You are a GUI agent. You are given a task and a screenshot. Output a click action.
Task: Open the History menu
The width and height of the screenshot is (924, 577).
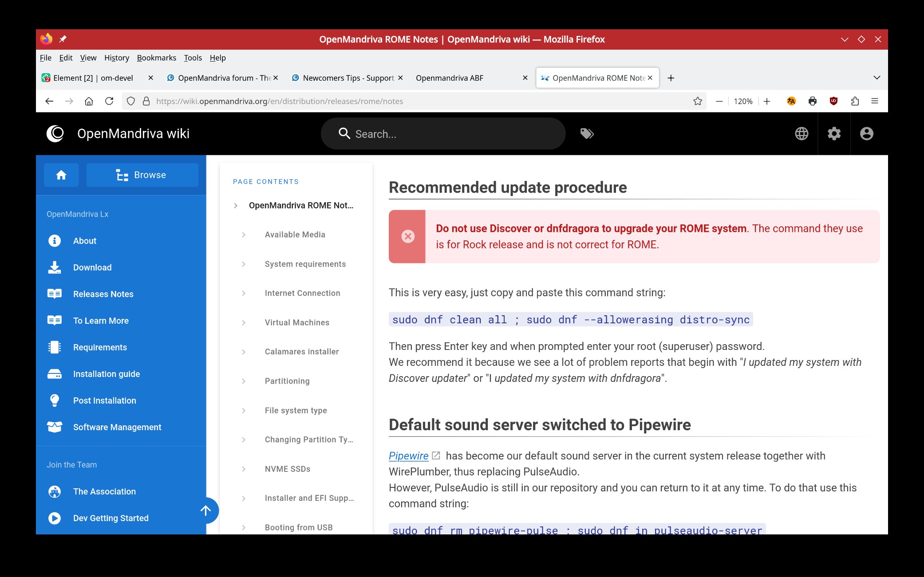(116, 58)
